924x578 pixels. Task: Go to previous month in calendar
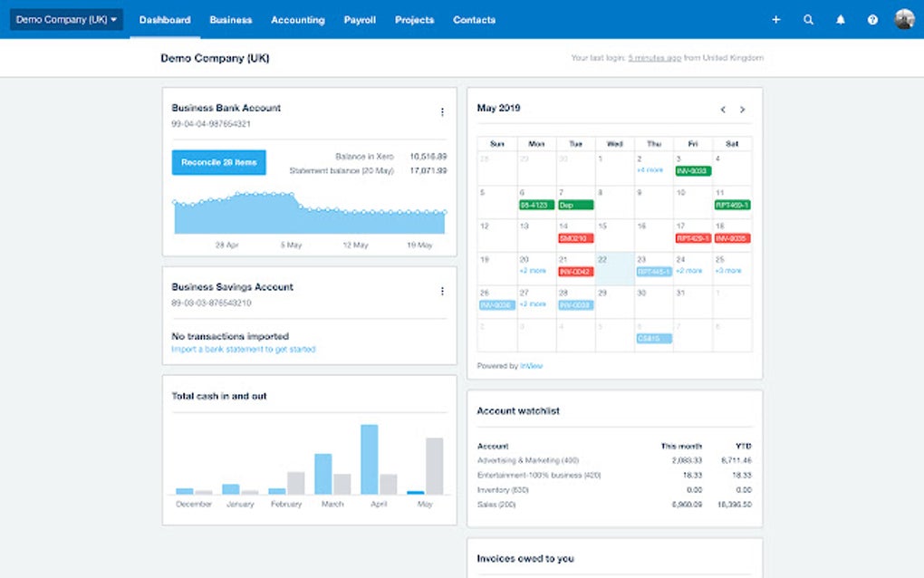click(x=723, y=110)
